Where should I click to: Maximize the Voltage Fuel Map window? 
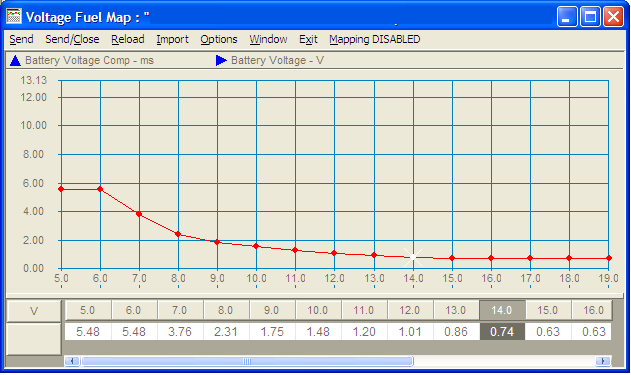pos(590,17)
